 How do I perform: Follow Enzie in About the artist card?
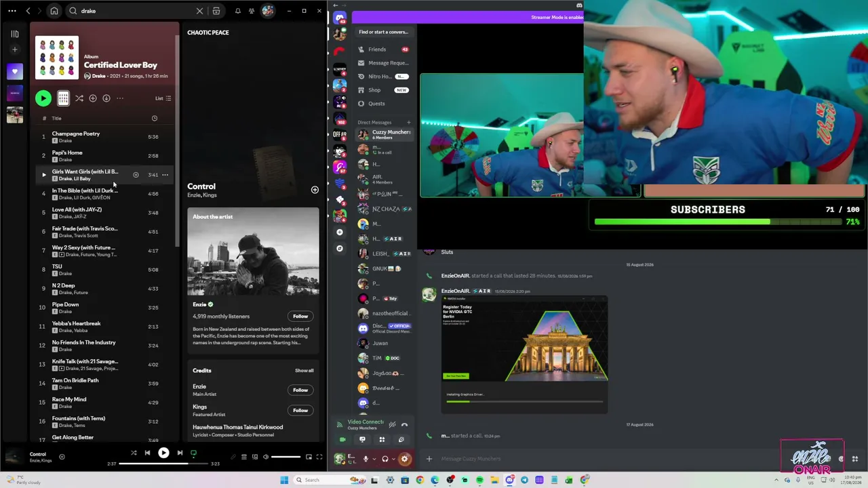coord(300,316)
